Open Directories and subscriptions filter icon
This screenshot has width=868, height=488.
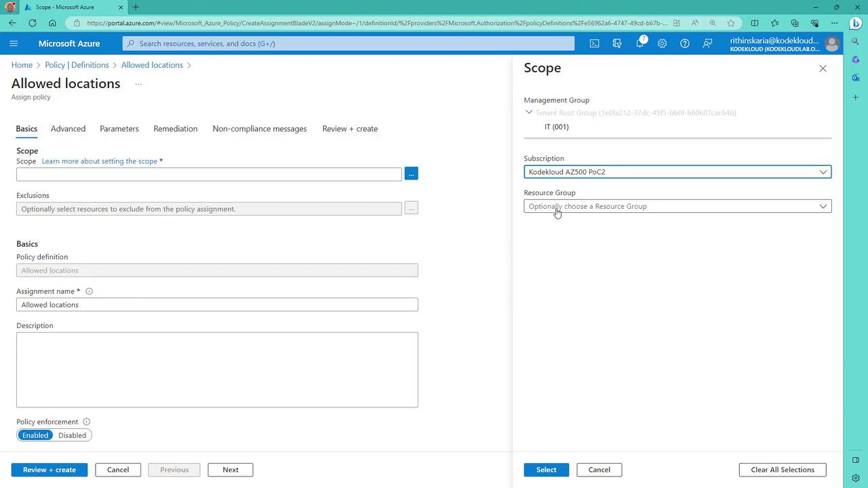click(x=617, y=43)
